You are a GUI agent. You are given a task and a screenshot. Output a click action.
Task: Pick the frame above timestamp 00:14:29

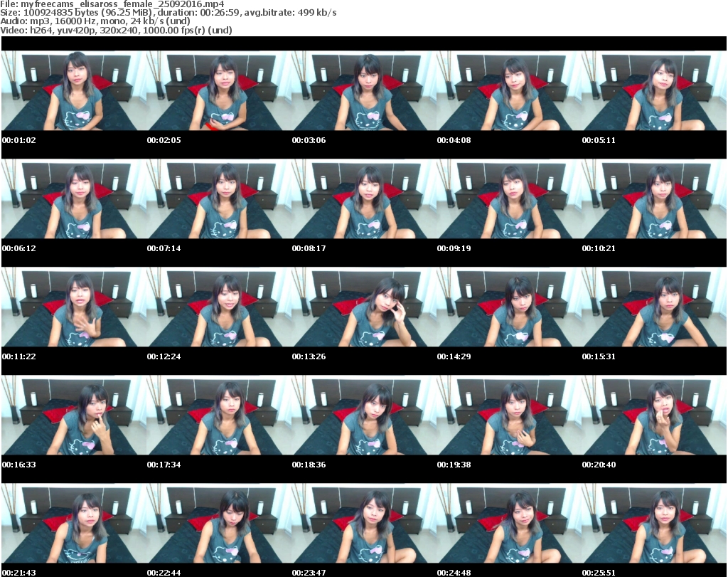point(509,307)
